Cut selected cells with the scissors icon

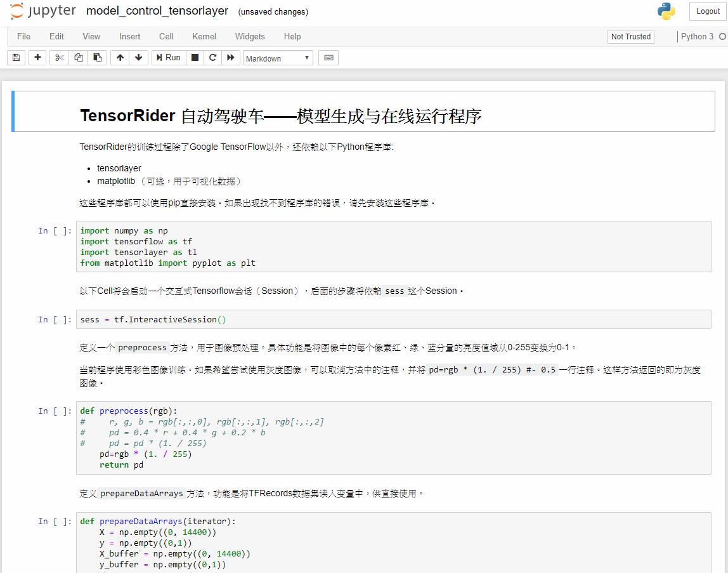pos(60,58)
